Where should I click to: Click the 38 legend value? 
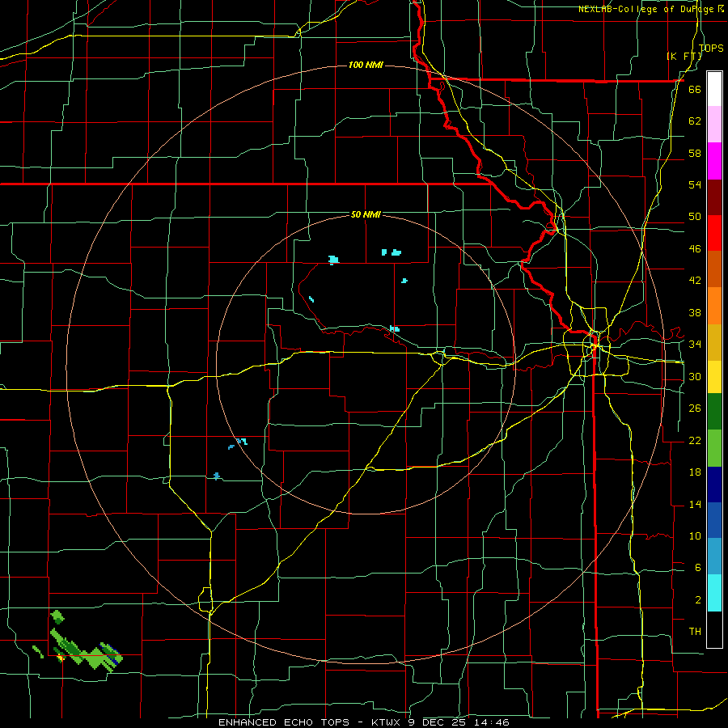point(695,312)
